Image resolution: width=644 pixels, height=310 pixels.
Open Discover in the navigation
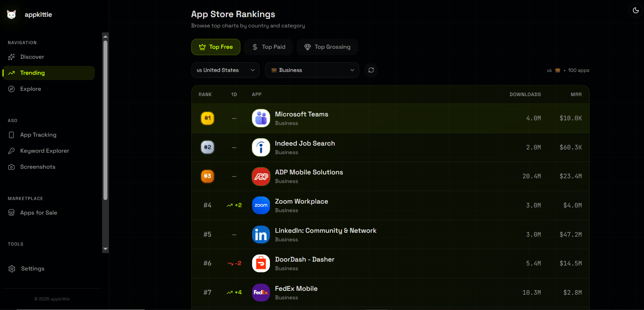click(x=49, y=57)
